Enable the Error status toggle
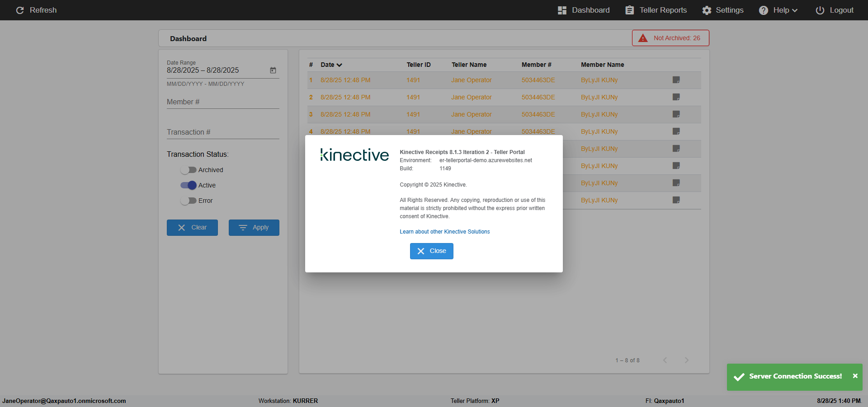Image resolution: width=868 pixels, height=407 pixels. coord(188,201)
